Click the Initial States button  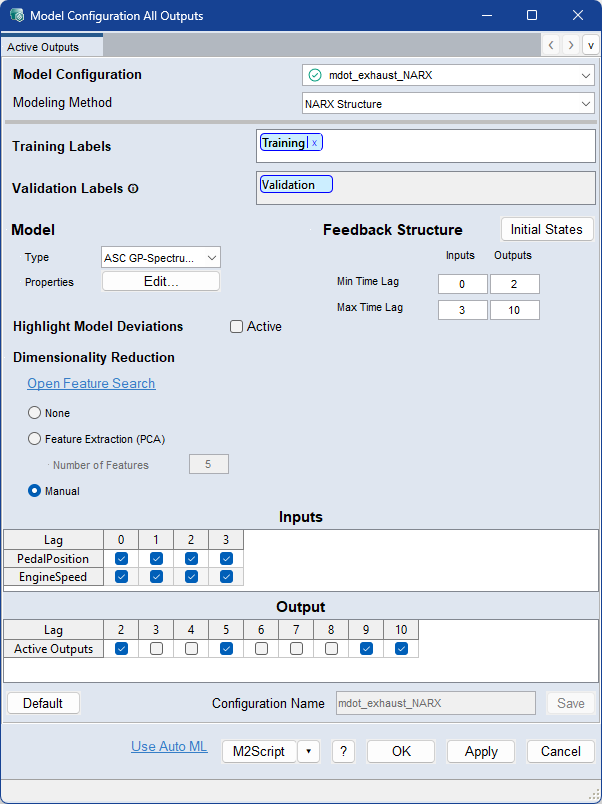[x=546, y=229]
